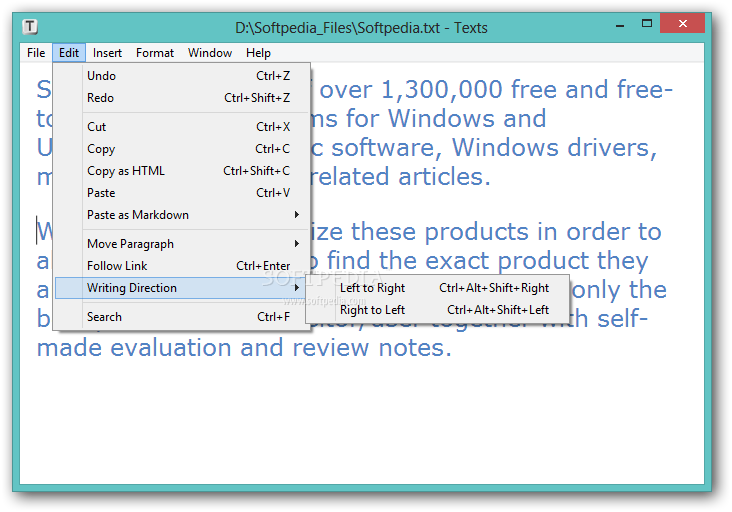Open the Window menu
The image size is (732, 512).
coord(210,53)
